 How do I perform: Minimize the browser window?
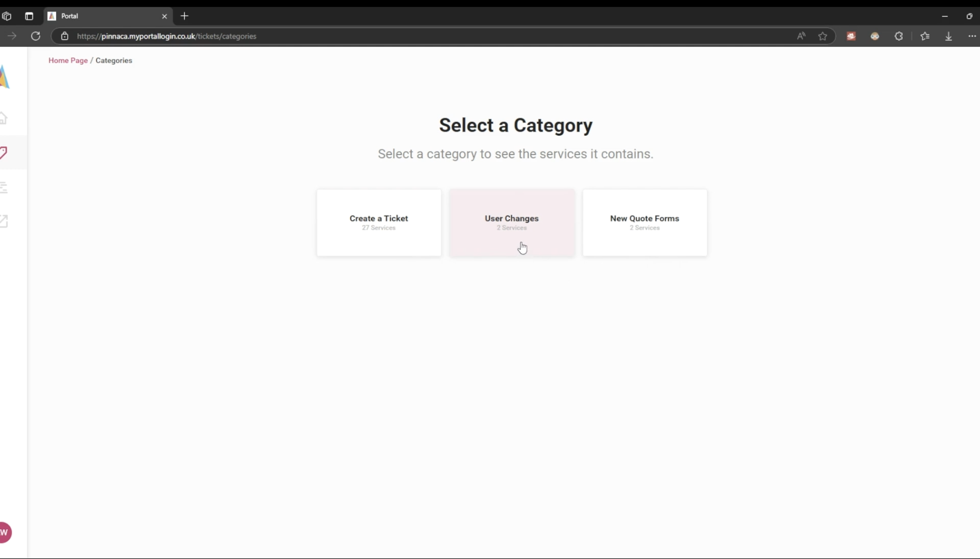point(945,16)
